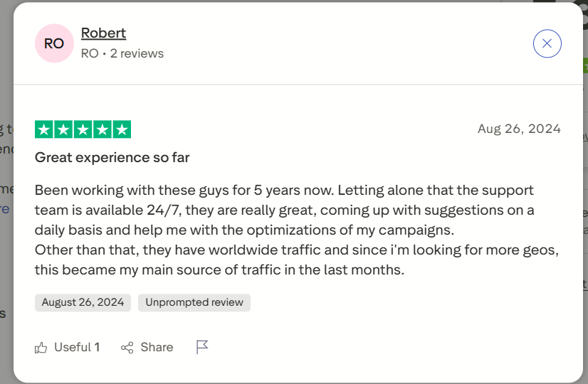Click the "August 26, 2024" date badge
The width and height of the screenshot is (588, 384).
[83, 302]
